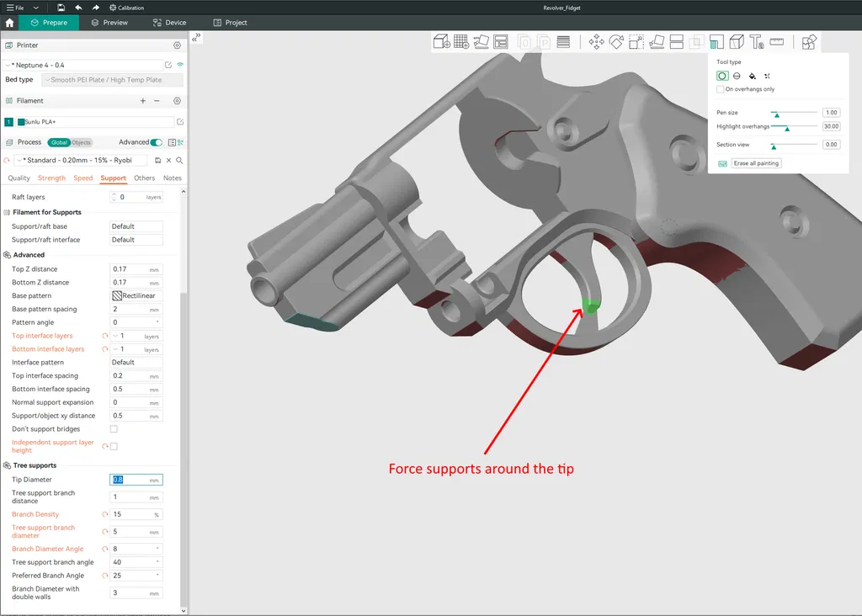The height and width of the screenshot is (616, 862).
Task: Search process settings with magnifier icon
Action: pyautogui.click(x=179, y=161)
